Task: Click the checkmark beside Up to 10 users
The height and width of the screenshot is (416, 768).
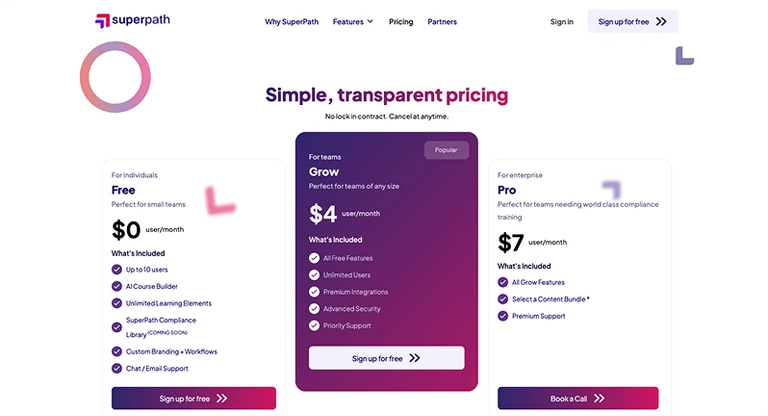Action: 117,269
